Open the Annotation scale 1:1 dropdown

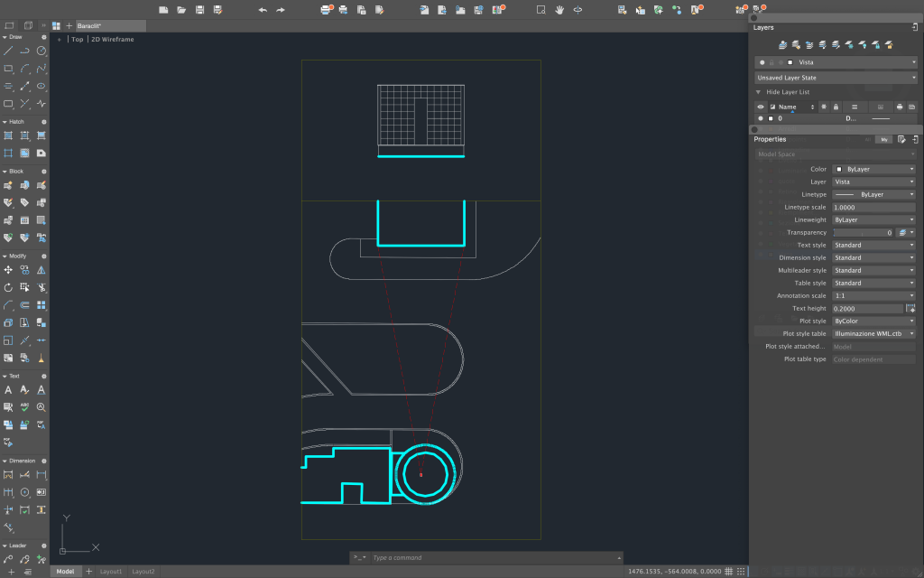(873, 296)
